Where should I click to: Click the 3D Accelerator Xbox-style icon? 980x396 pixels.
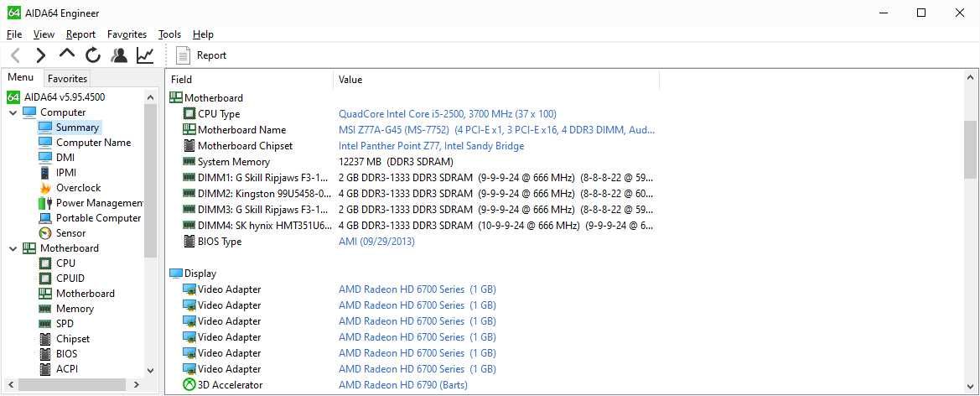pos(189,385)
